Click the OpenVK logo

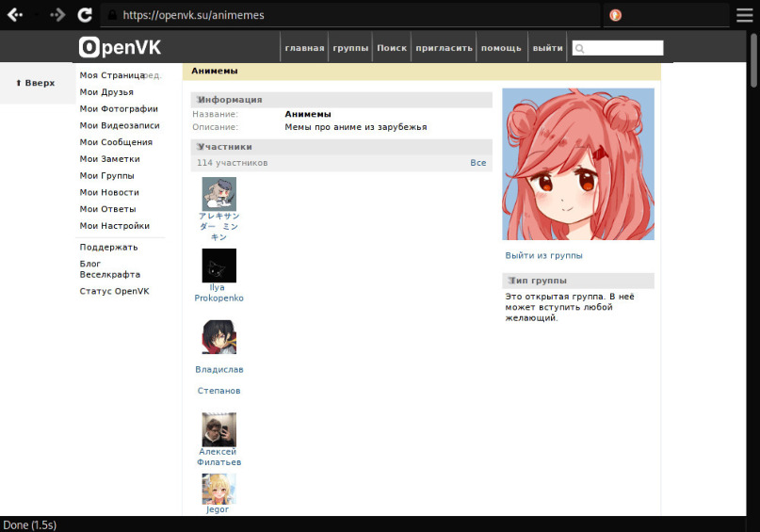[x=120, y=47]
